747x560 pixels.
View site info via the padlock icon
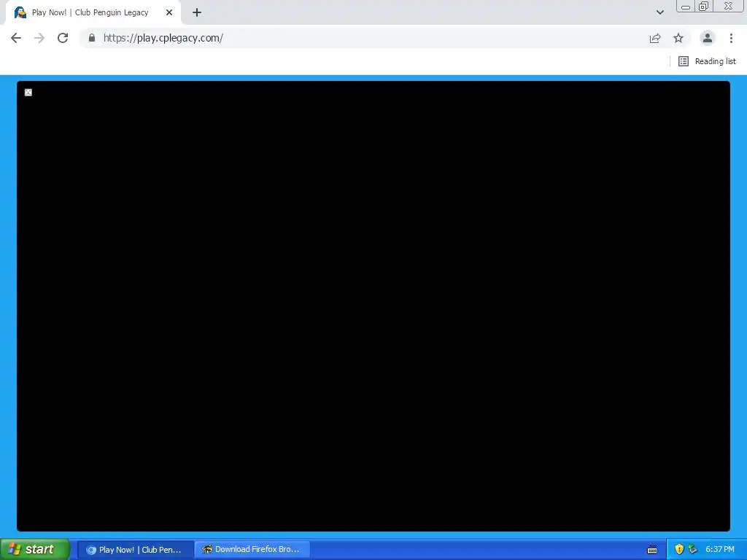click(x=92, y=38)
